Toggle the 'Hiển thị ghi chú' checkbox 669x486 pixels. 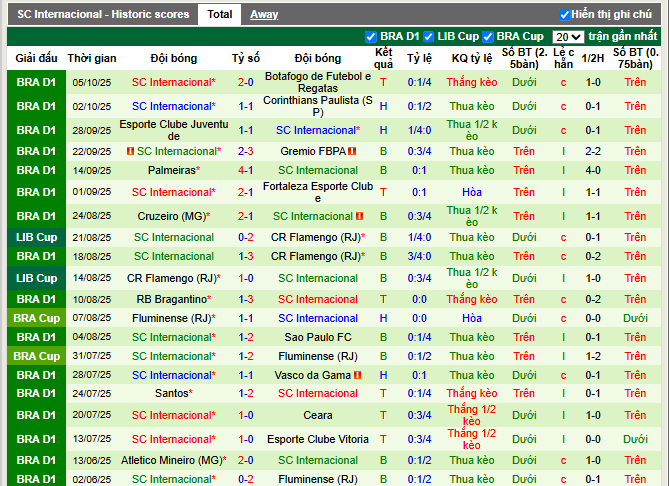(565, 15)
